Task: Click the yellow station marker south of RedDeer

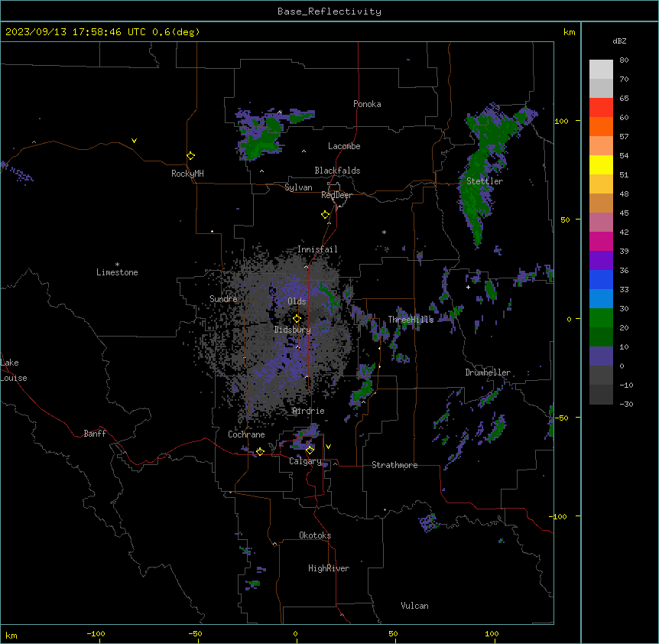Action: tap(325, 215)
